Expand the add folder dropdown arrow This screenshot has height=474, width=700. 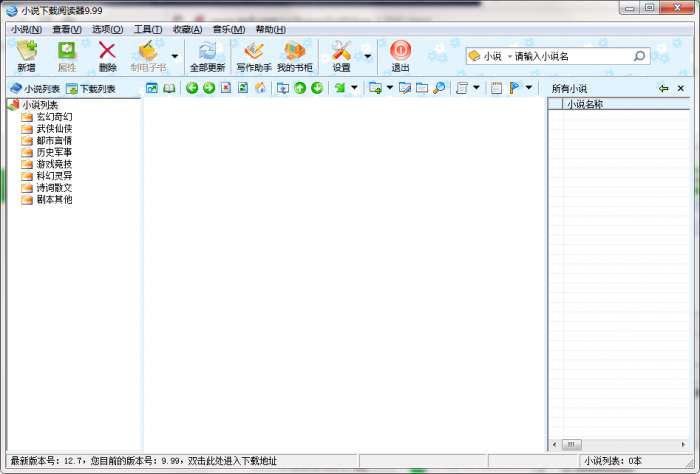click(x=389, y=87)
